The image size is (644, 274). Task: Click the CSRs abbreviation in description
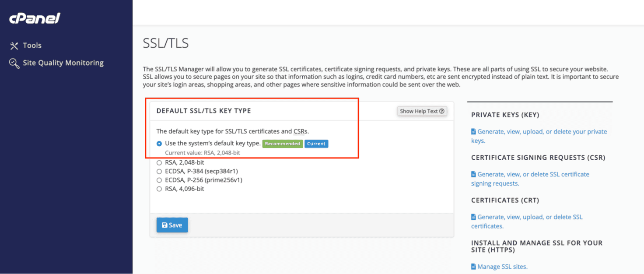tap(301, 131)
